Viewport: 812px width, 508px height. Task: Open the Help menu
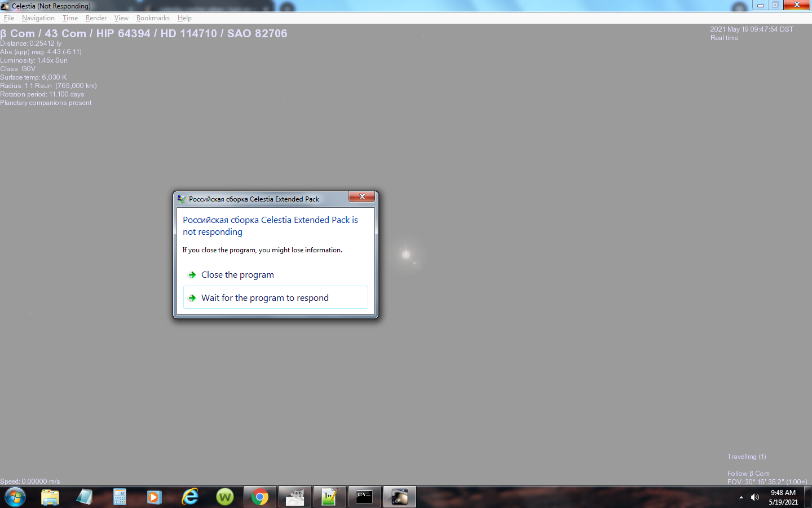click(184, 18)
